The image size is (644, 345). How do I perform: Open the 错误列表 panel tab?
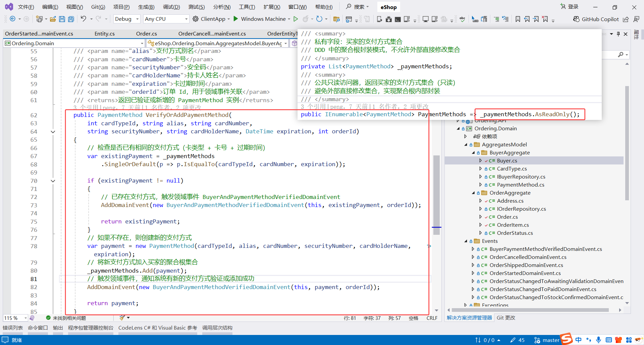pyautogui.click(x=13, y=328)
